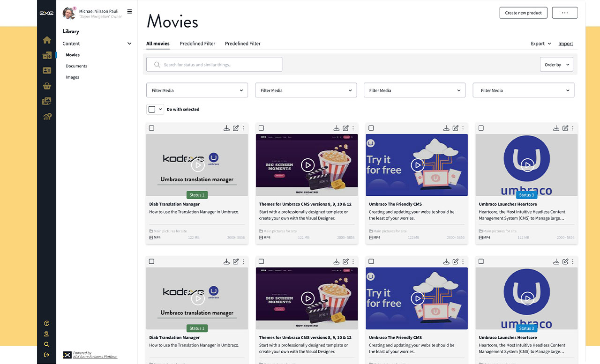Collapse the Content section in Library
Viewport: 600px width, 364px height.
pos(129,44)
